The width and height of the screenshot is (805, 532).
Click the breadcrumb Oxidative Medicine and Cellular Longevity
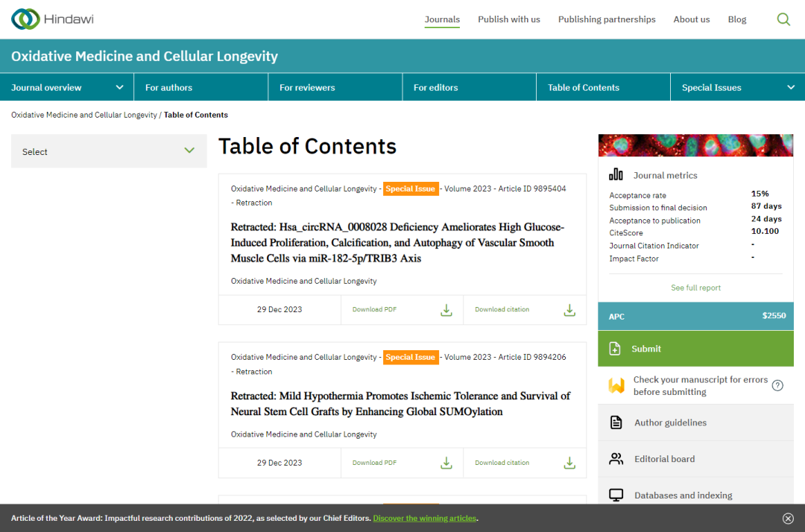(x=84, y=115)
